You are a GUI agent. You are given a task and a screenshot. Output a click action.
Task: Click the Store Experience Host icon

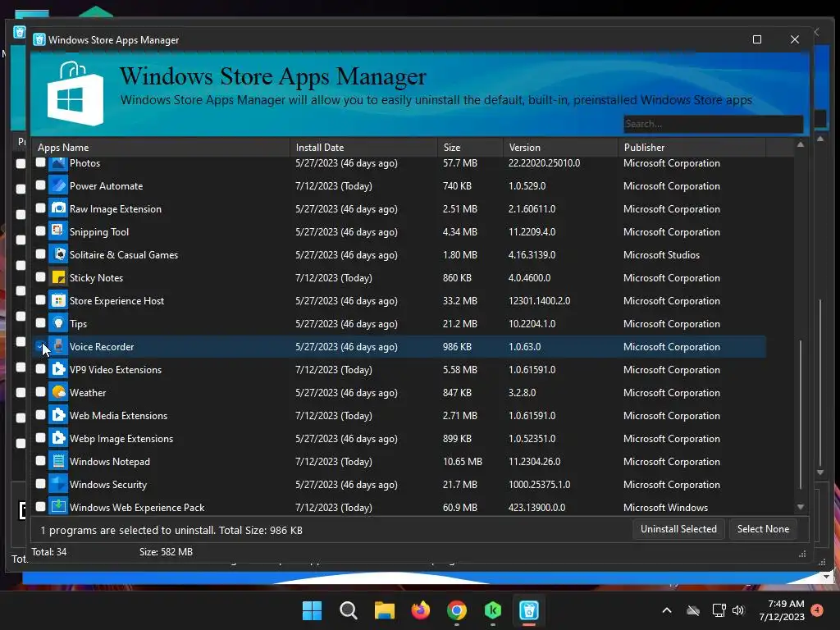(58, 301)
